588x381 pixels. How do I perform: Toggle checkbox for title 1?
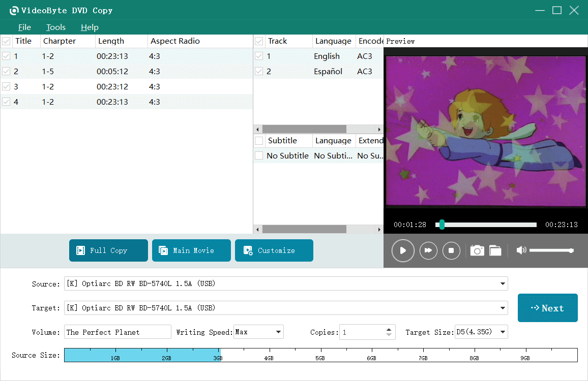click(x=6, y=56)
